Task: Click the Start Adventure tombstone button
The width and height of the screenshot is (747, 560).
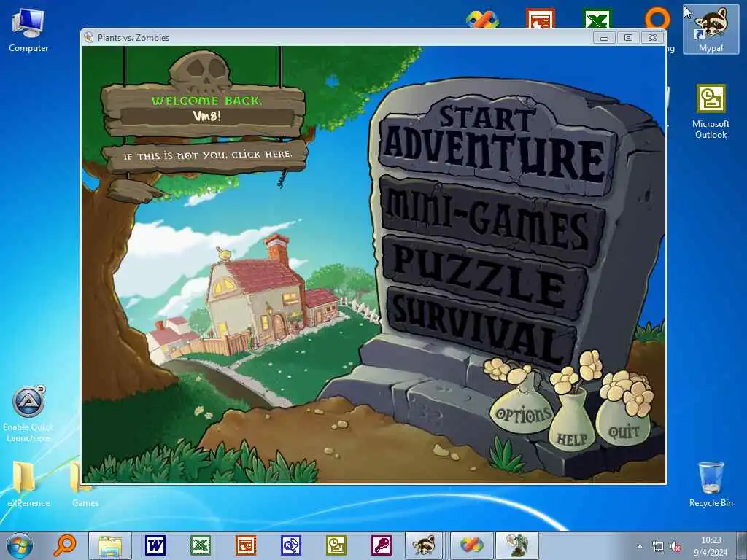Action: 495,145
